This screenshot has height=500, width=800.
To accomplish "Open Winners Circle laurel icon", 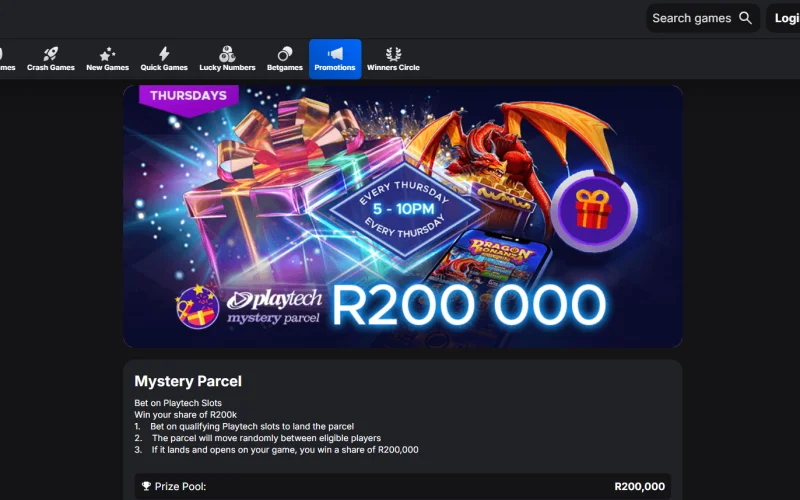I will click(393, 54).
